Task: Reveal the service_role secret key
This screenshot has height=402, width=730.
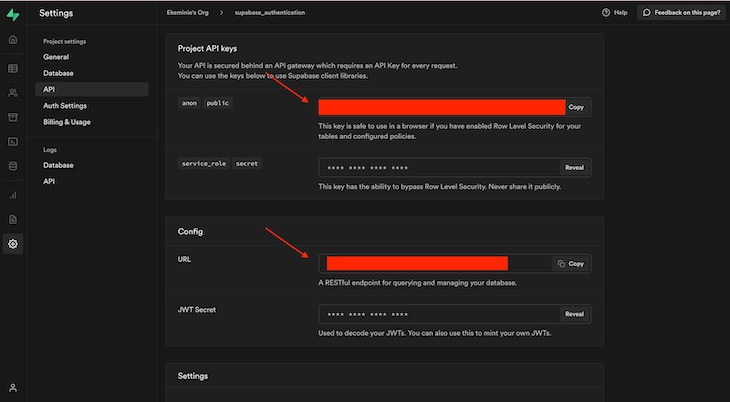Action: tap(574, 167)
